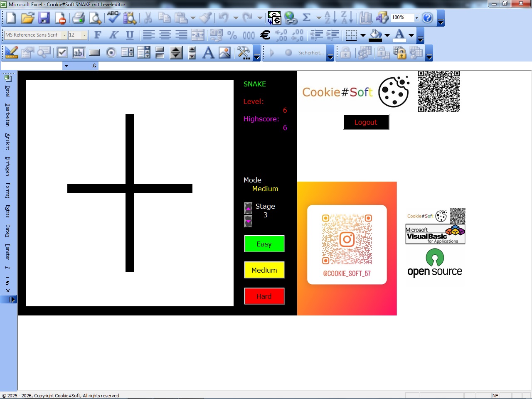
Task: Open the Daten menu
Action: point(7,231)
